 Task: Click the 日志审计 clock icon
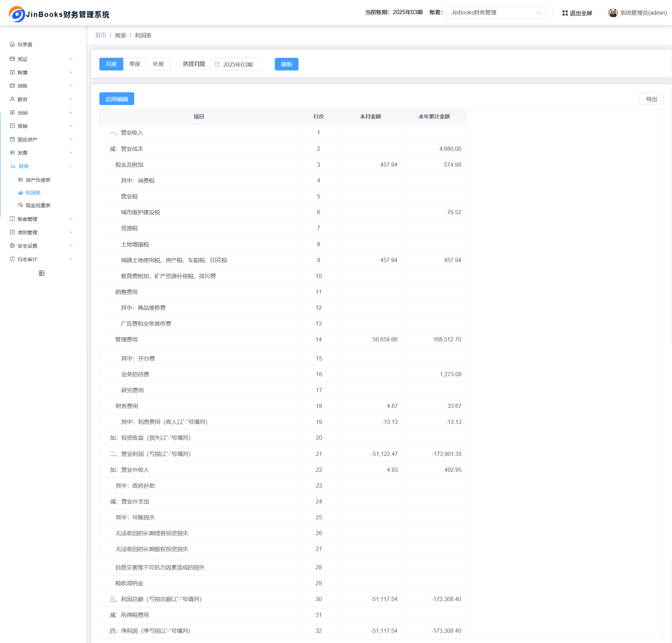click(12, 259)
